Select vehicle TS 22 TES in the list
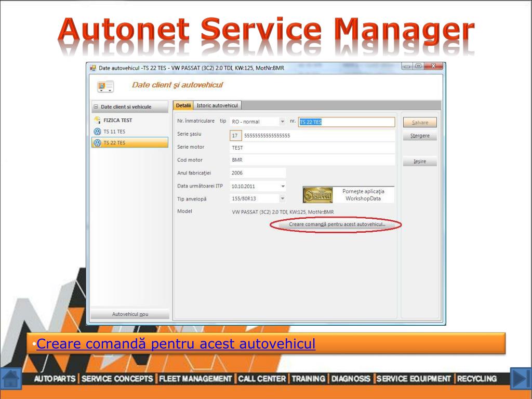 [x=130, y=143]
